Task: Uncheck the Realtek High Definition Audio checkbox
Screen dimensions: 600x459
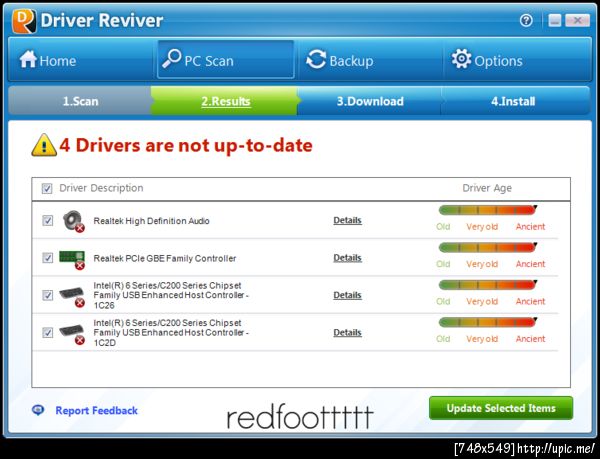Action: pyautogui.click(x=47, y=221)
